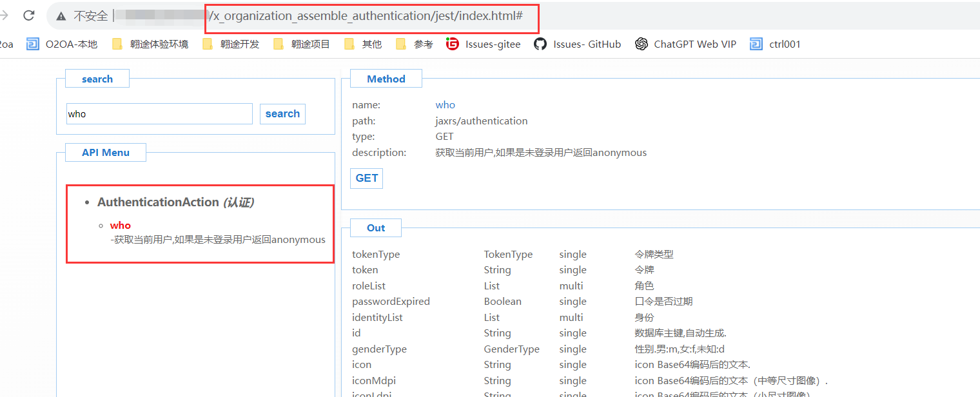Click the tokenType field in Out
The width and height of the screenshot is (980, 397).
pos(376,254)
